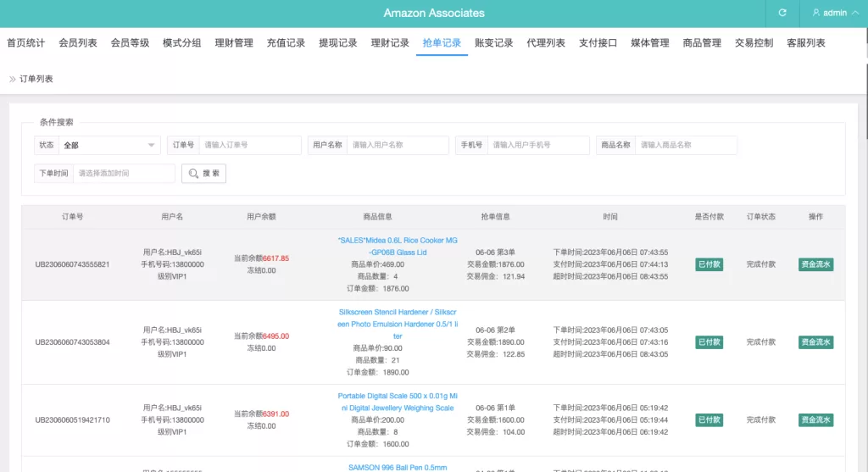868x472 pixels.
Task: Click the magnifier icon in the 搜索 button
Action: [193, 173]
